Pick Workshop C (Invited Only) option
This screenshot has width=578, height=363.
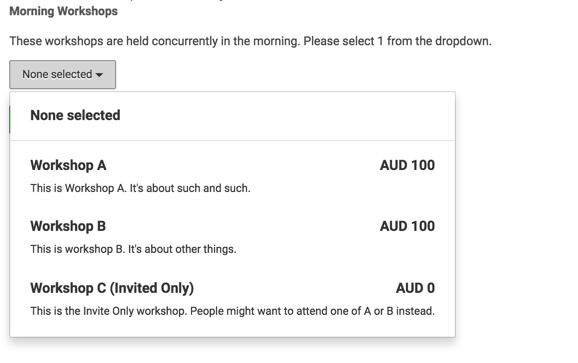233,299
